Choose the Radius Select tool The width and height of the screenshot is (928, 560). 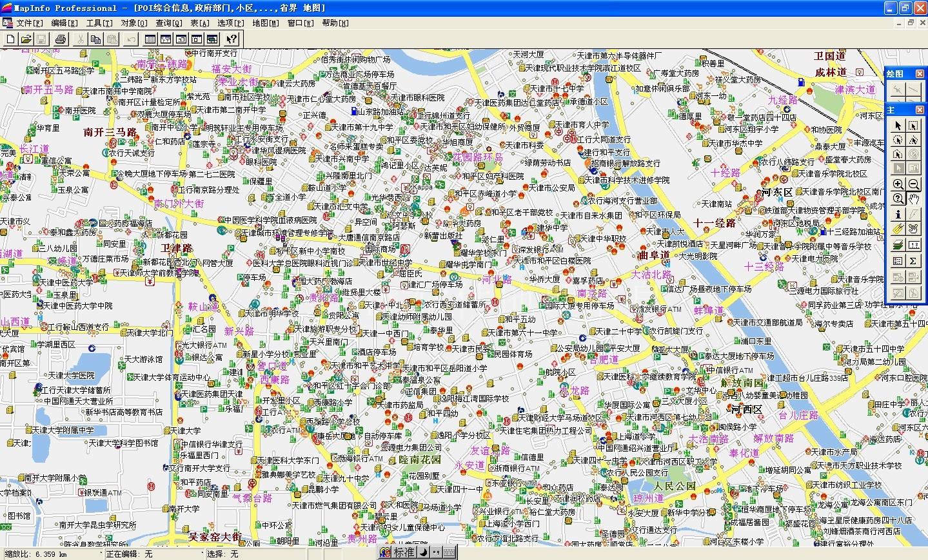pyautogui.click(x=898, y=140)
